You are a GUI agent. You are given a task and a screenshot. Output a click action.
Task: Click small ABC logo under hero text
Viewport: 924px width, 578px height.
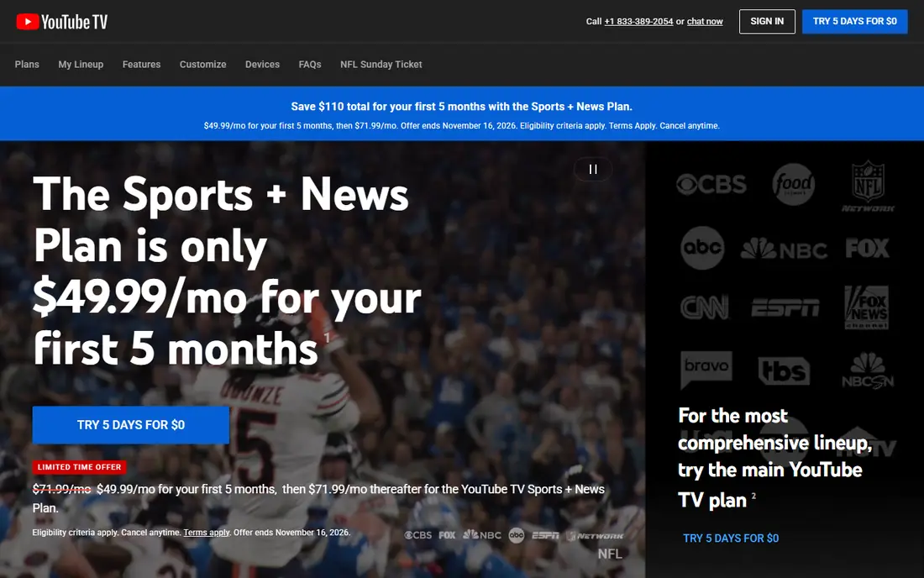tap(517, 535)
